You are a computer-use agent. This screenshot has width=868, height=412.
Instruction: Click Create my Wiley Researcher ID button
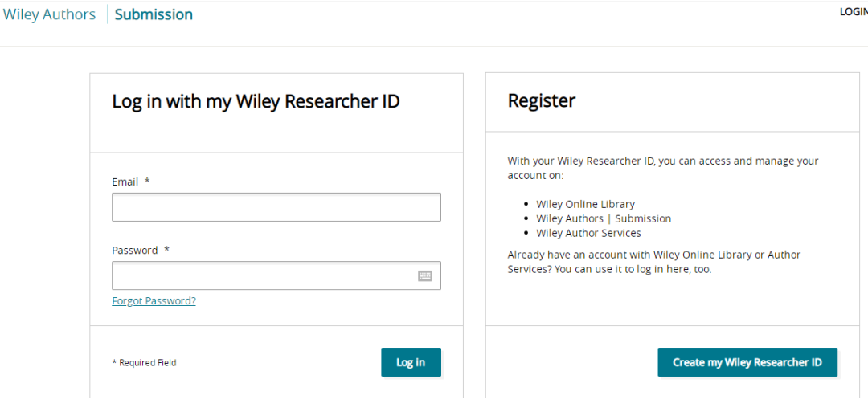[747, 362]
